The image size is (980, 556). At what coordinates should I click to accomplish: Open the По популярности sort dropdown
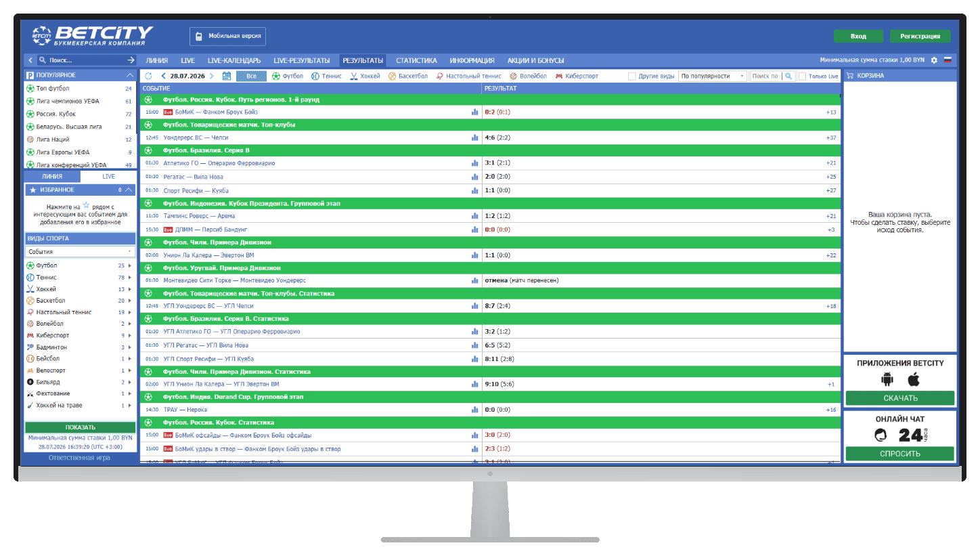tap(713, 77)
